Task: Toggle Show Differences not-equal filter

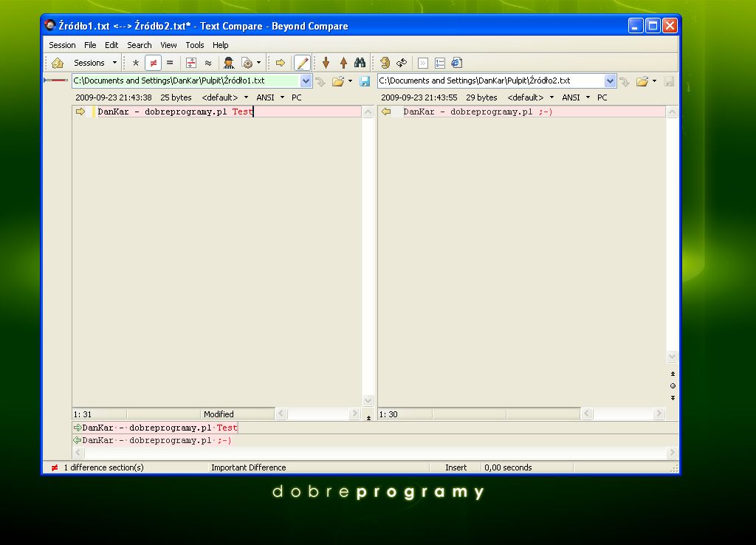Action: [x=153, y=63]
